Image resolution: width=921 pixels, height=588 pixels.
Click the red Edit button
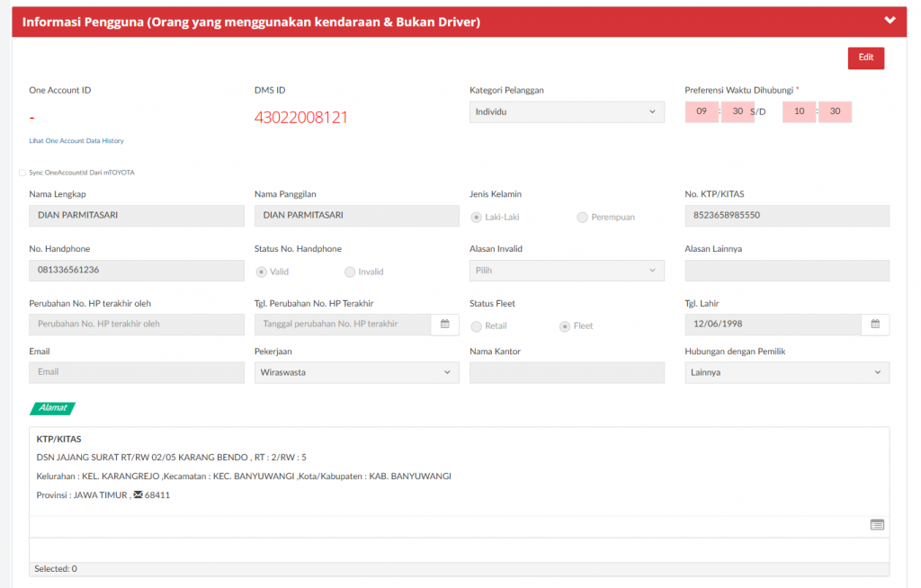pos(865,58)
